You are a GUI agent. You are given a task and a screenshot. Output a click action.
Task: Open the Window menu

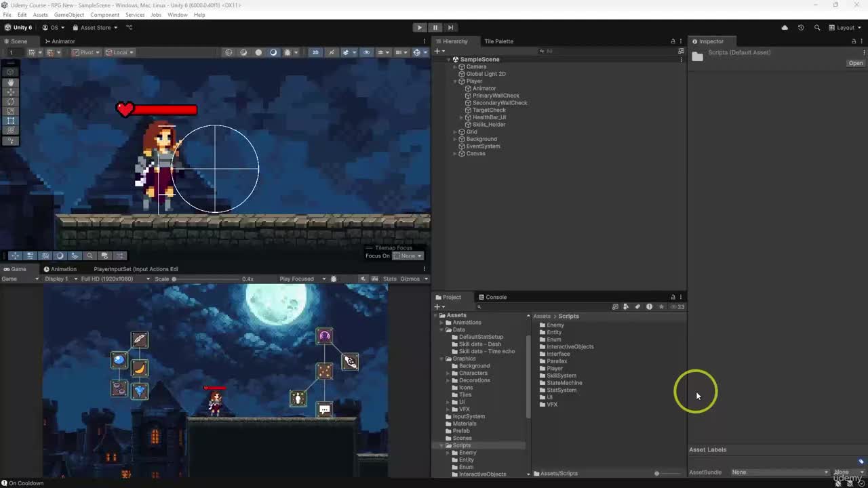coord(178,15)
